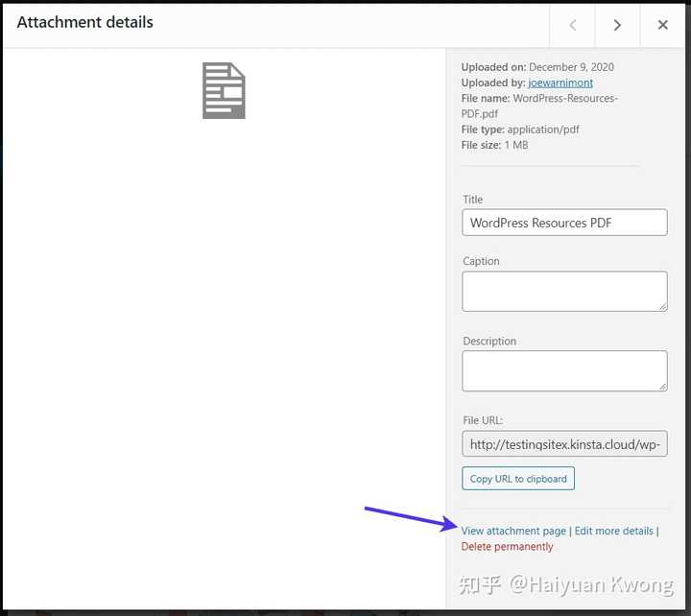Close the Attachment details dialog
Viewport: 691px width, 616px height.
pyautogui.click(x=663, y=25)
